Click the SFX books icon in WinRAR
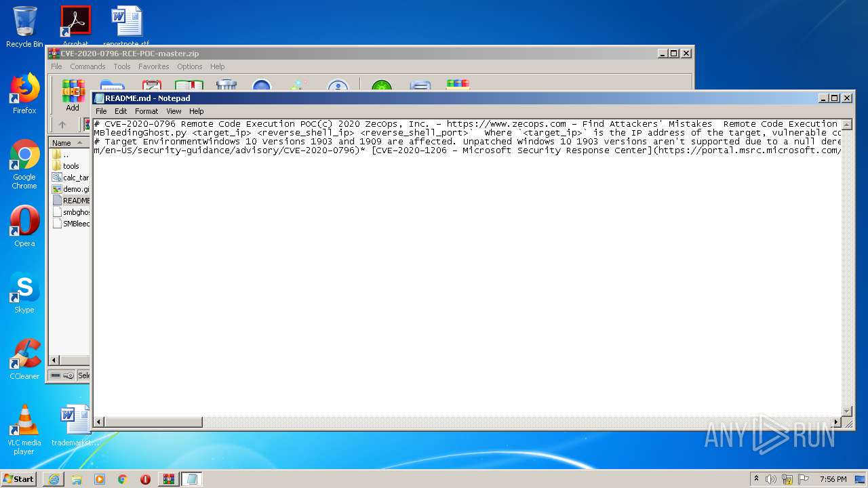Image resolution: width=868 pixels, height=488 pixels. point(458,85)
